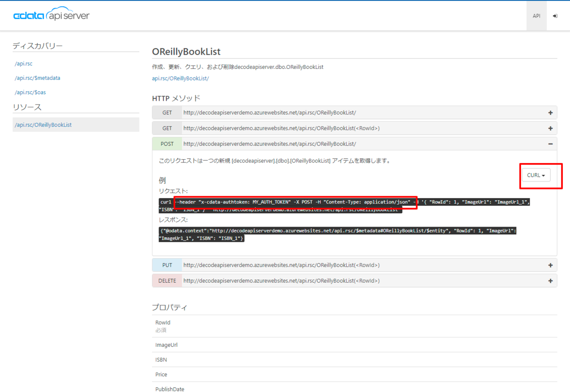This screenshot has height=392, width=570.
Task: Expand the PUT OReillyBookList(<RowId>) method
Action: tap(551, 265)
